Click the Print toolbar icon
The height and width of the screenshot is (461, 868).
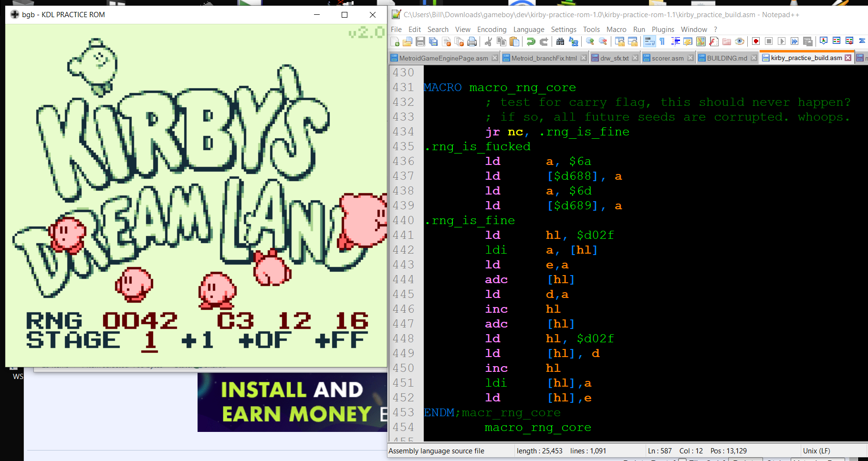(x=472, y=42)
